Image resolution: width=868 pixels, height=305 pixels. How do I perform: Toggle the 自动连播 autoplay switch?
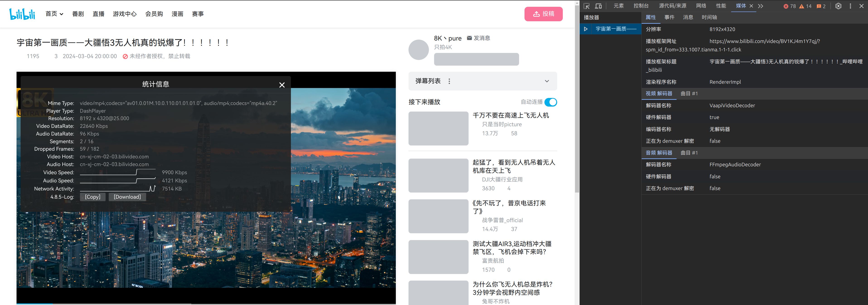pyautogui.click(x=551, y=102)
